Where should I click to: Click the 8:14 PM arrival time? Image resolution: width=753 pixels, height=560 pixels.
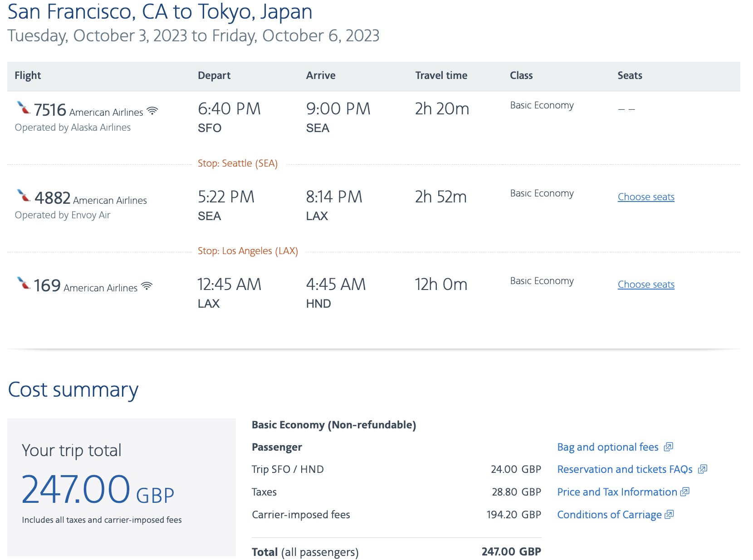(x=334, y=197)
